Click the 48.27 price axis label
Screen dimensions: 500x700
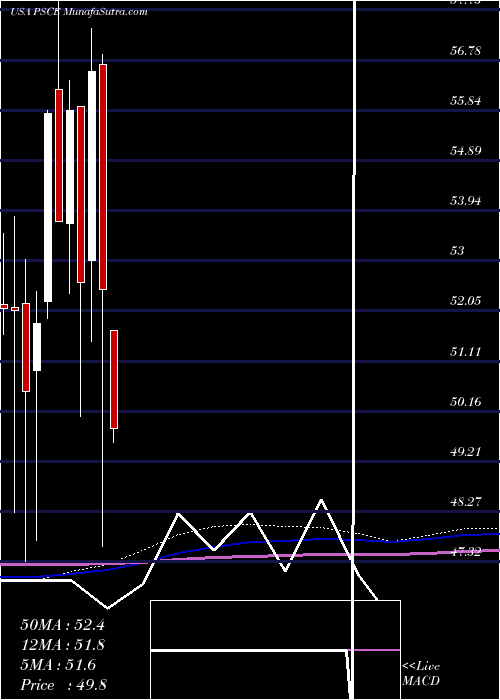466,502
